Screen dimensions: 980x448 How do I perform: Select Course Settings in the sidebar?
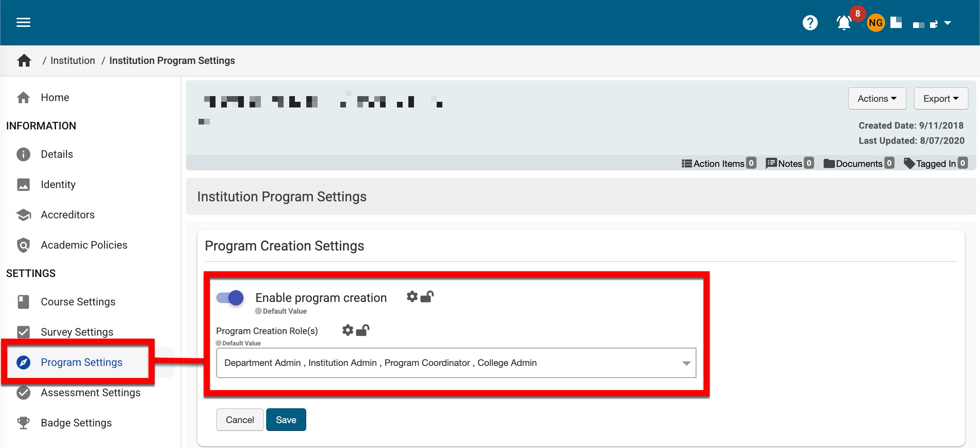[x=78, y=302]
